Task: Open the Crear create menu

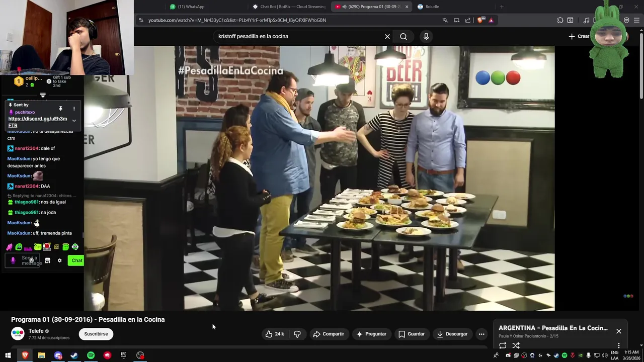Action: [x=579, y=36]
